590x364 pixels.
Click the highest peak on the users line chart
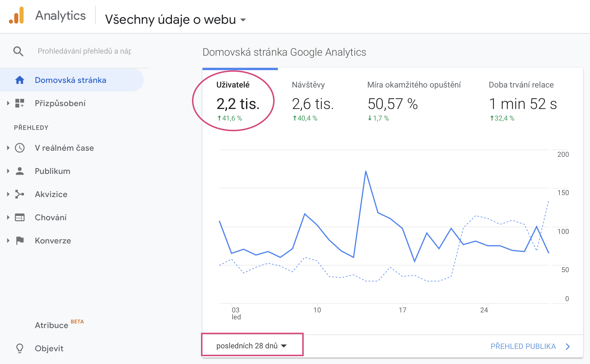point(366,171)
